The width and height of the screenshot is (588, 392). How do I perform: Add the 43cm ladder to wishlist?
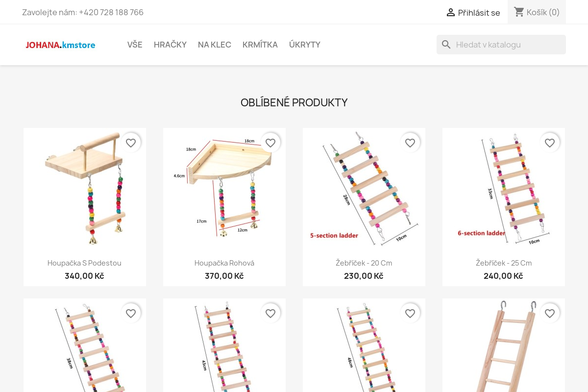[270, 314]
